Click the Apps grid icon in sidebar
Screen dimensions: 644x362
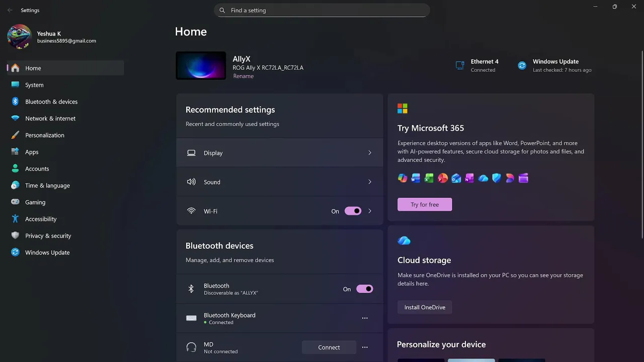(x=15, y=152)
